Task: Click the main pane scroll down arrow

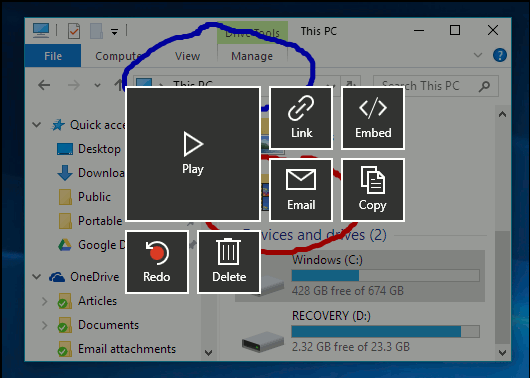Action: pos(502,353)
